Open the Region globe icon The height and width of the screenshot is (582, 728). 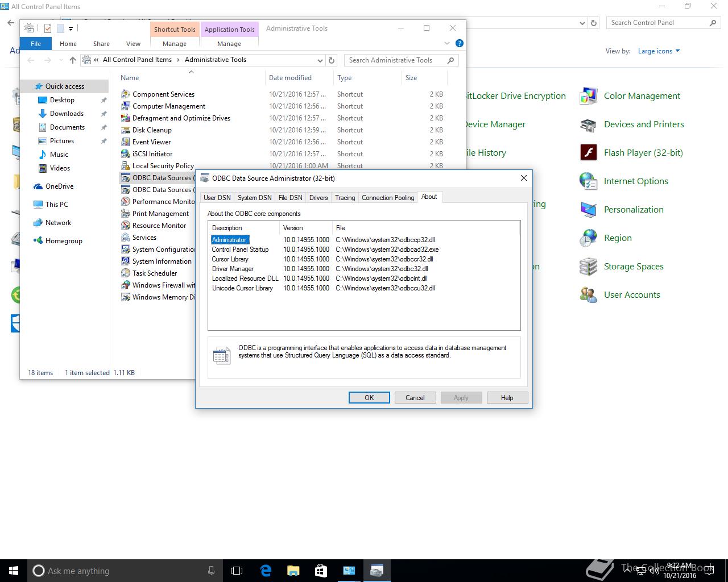588,238
